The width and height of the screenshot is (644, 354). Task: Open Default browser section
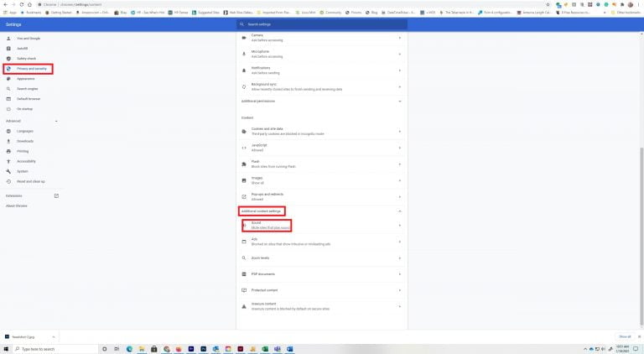29,98
